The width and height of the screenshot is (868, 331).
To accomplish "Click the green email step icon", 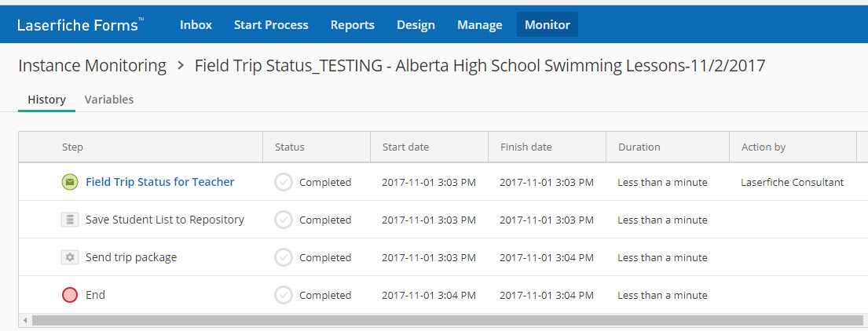I will tap(70, 182).
